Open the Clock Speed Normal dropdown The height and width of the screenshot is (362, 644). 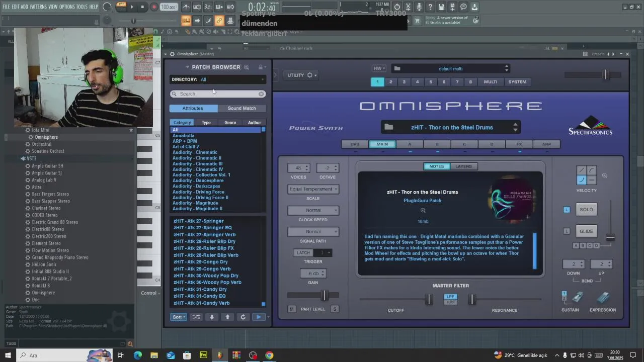tap(313, 210)
